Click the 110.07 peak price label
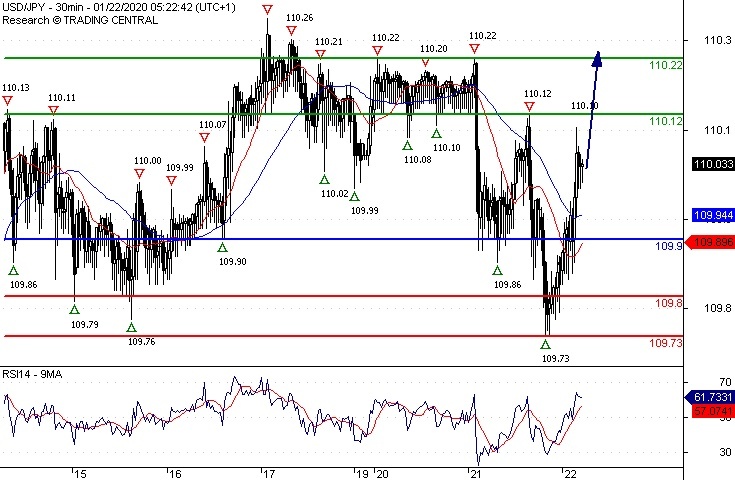The image size is (735, 480). (x=212, y=125)
